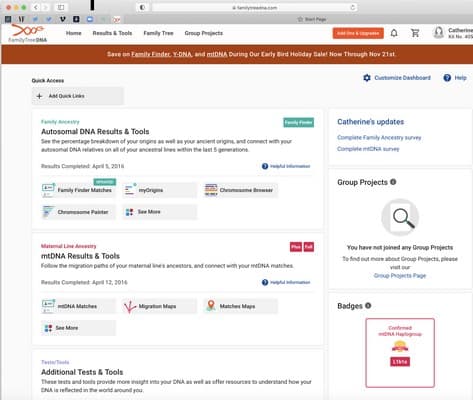Click the Add Ons & Upgrades button
Viewport: 473px width, 400px height.
[358, 33]
